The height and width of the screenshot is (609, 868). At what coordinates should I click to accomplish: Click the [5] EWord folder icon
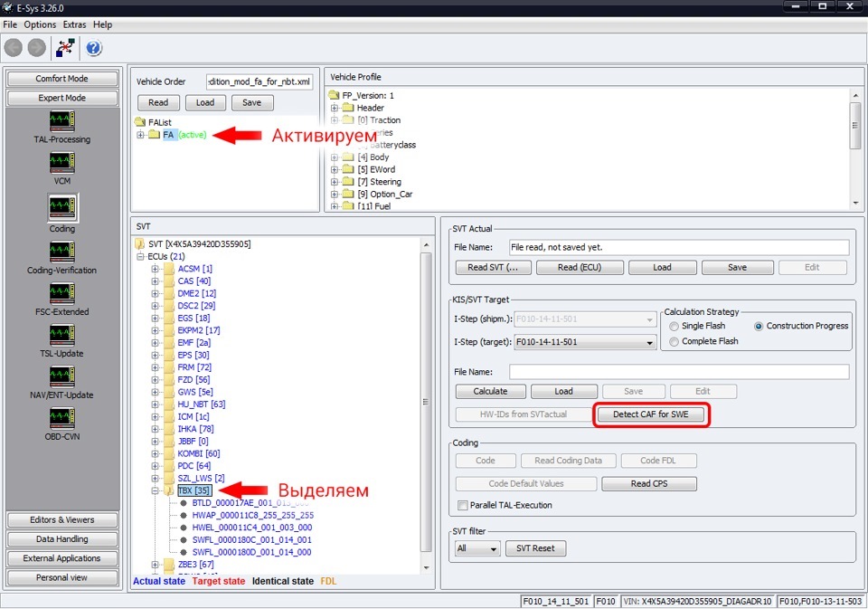[348, 169]
